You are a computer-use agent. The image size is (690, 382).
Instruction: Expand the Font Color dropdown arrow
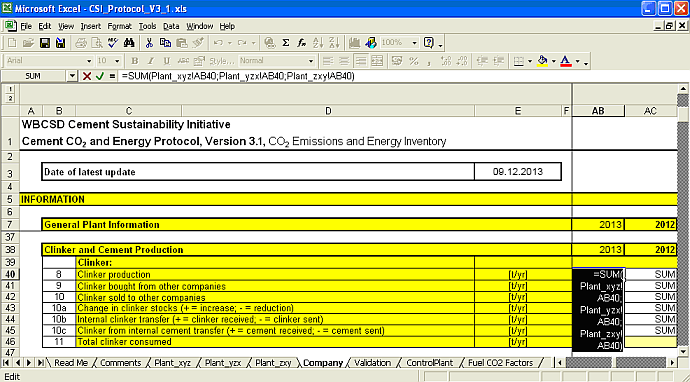(578, 61)
